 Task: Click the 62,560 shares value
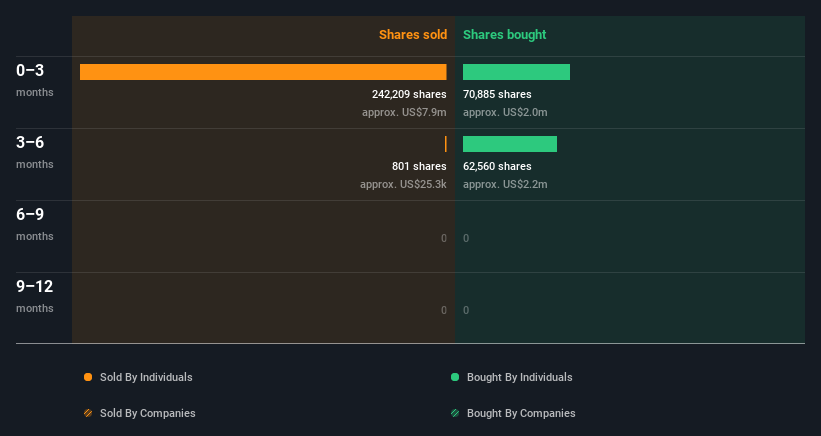point(497,166)
